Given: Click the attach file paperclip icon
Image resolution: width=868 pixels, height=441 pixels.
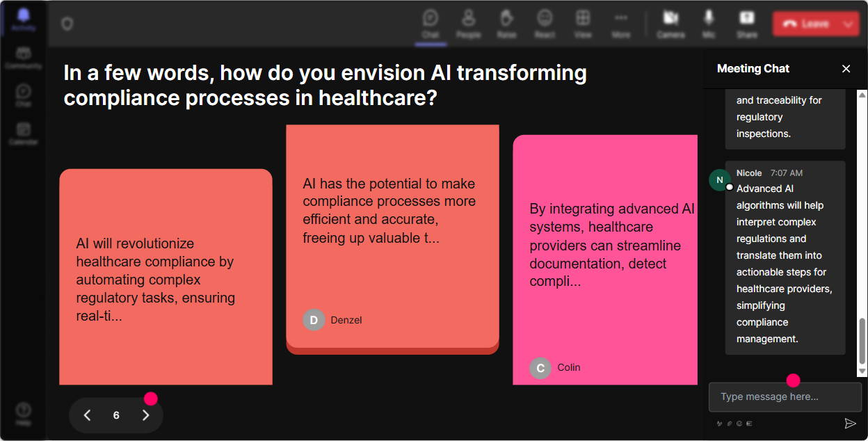Looking at the screenshot, I should point(730,423).
